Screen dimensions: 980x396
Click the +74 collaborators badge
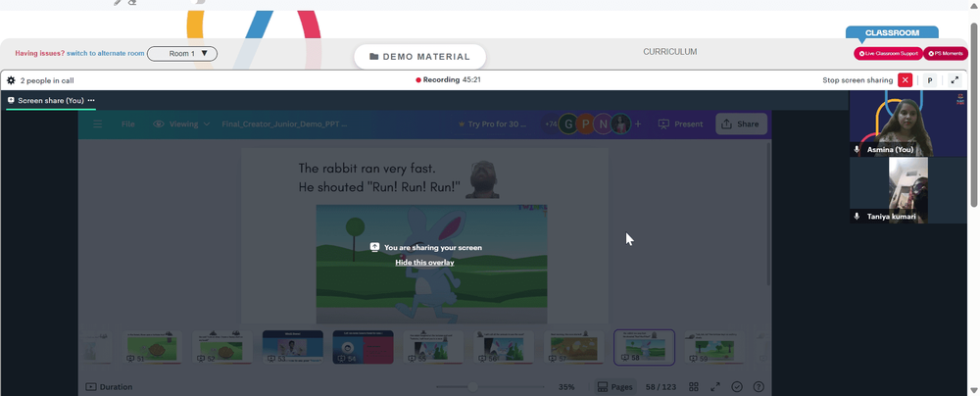click(x=551, y=124)
